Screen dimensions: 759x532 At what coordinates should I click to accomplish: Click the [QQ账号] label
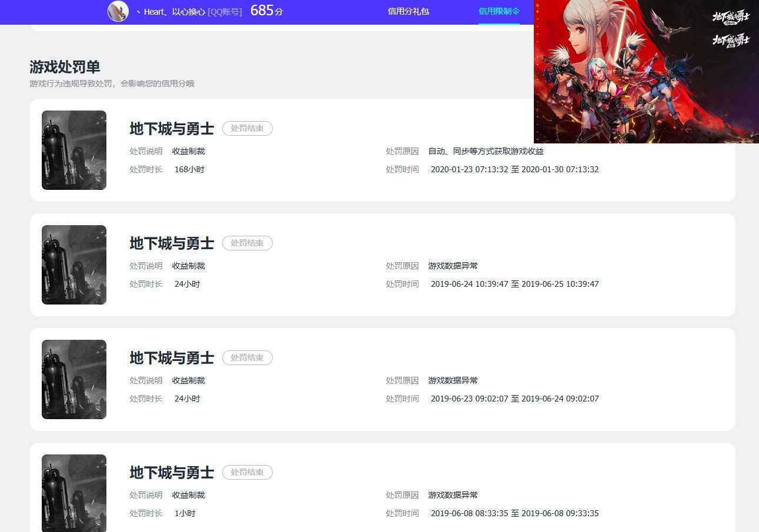click(225, 11)
